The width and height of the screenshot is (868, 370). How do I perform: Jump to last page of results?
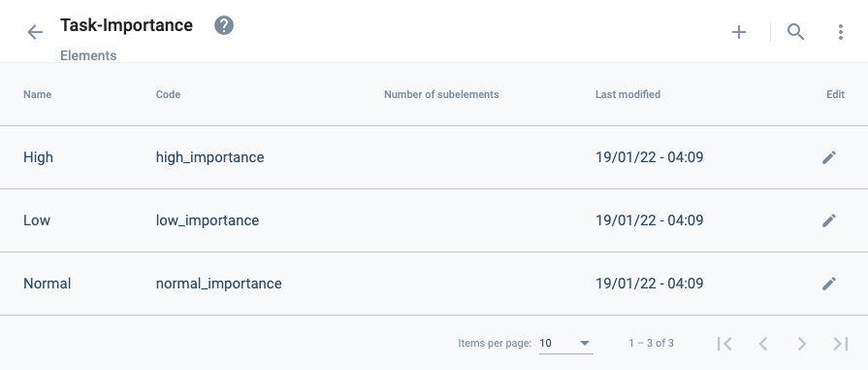[840, 344]
